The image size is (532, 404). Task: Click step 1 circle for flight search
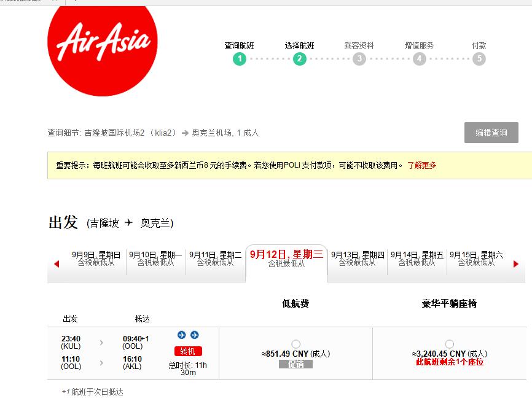click(239, 59)
